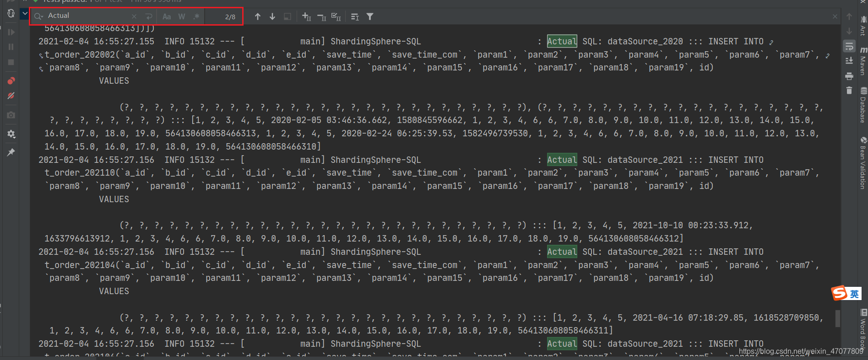Image resolution: width=868 pixels, height=360 pixels.
Task: Open the Maven tool window
Action: pyautogui.click(x=863, y=60)
